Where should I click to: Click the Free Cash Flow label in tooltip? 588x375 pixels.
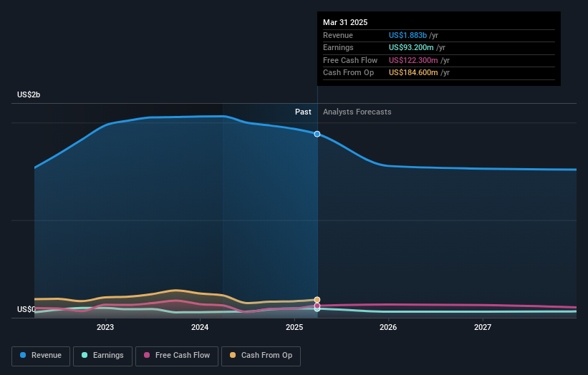[350, 60]
